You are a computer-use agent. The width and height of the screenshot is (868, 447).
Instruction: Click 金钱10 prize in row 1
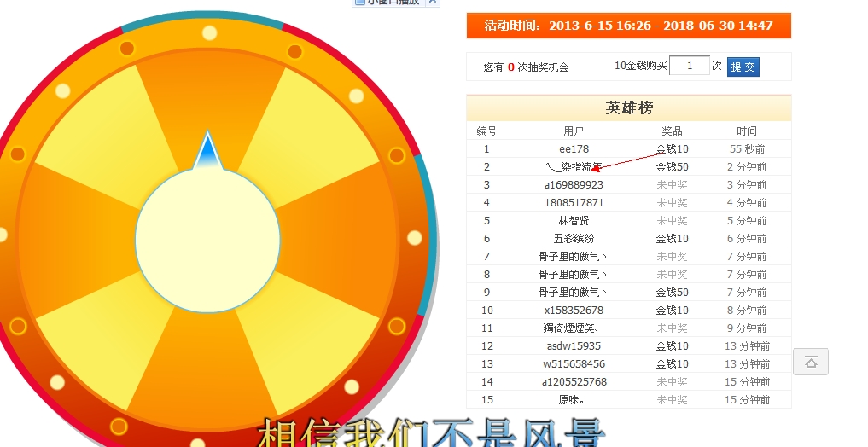point(672,148)
